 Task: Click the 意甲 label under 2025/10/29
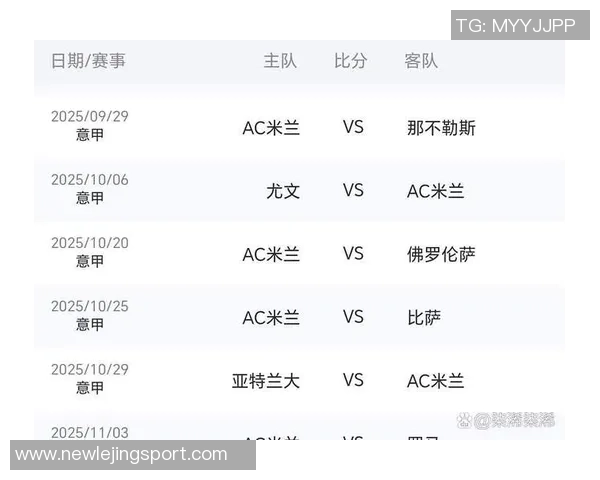click(x=90, y=388)
